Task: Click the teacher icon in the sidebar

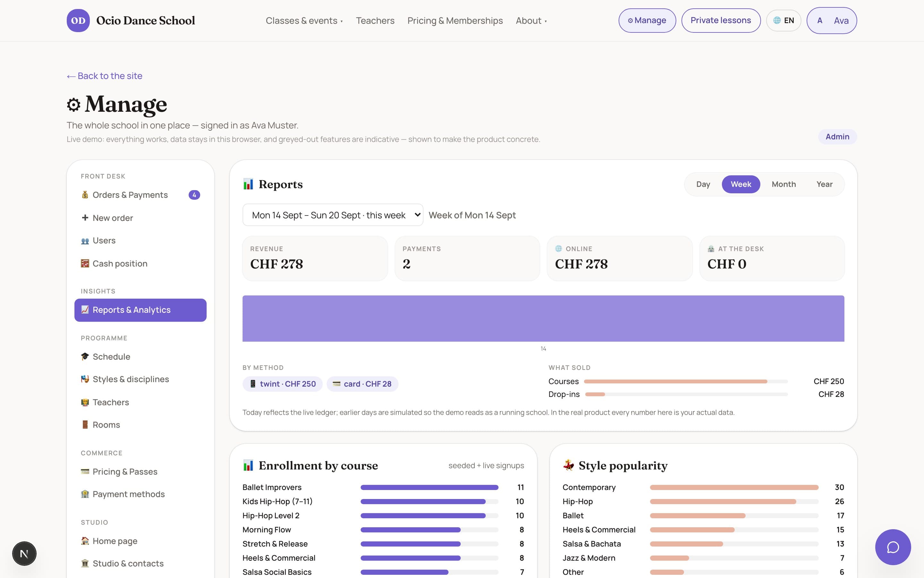Action: pyautogui.click(x=85, y=402)
